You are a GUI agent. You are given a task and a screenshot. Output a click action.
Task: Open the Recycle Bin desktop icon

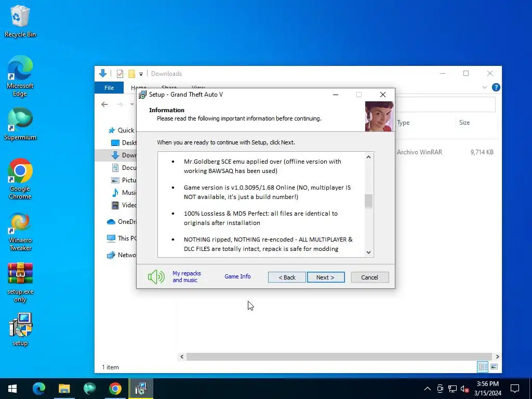click(20, 21)
